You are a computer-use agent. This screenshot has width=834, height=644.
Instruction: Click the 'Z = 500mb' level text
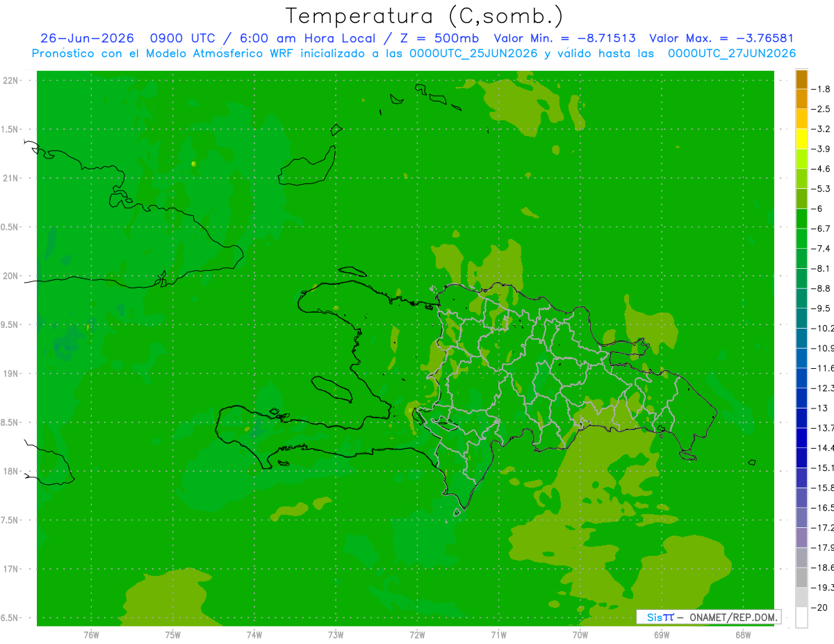pyautogui.click(x=436, y=38)
